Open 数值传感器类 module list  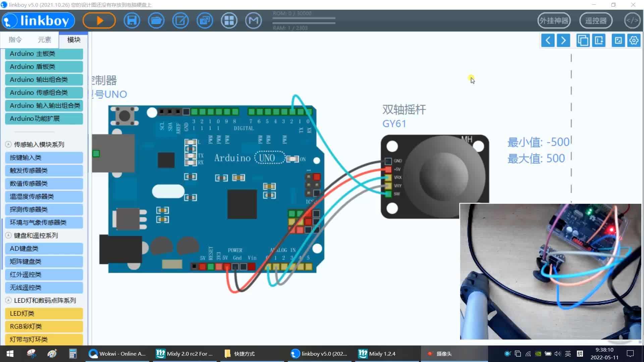point(44,184)
